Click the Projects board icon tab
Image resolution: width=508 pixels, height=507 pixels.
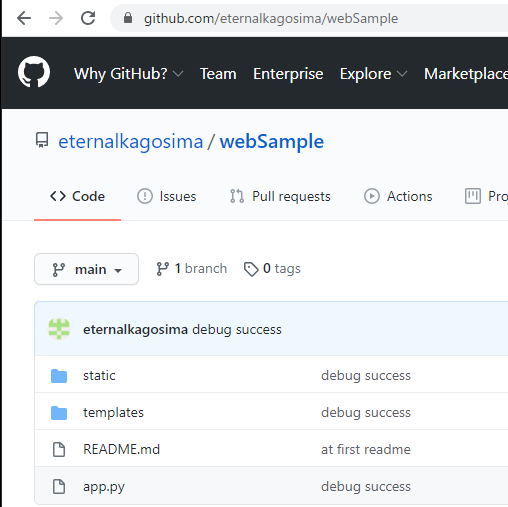pos(473,196)
